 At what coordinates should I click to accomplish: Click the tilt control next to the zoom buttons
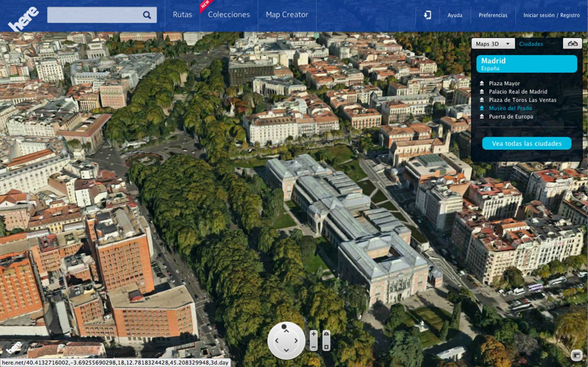coord(326,340)
